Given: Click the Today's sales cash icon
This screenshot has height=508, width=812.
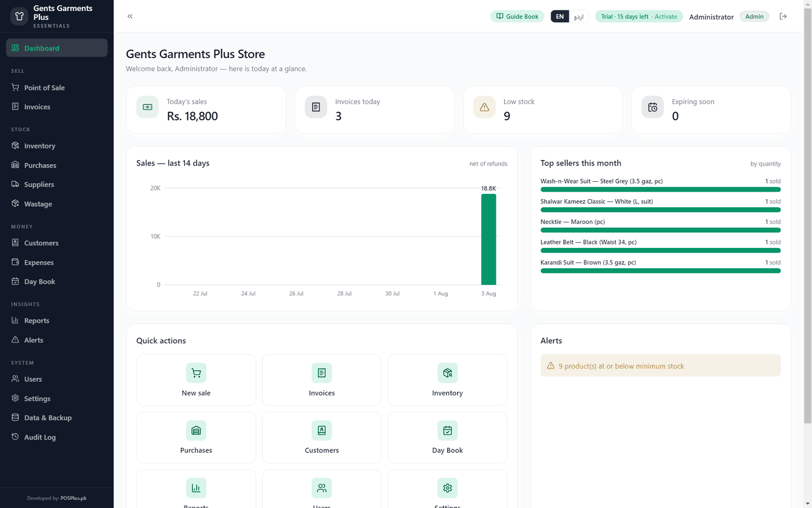Looking at the screenshot, I should [x=147, y=107].
